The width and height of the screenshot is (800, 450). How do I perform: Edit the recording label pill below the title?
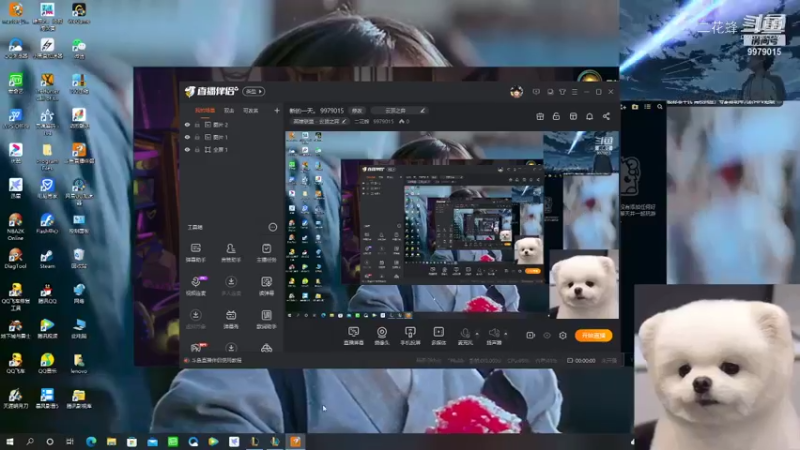(320, 121)
